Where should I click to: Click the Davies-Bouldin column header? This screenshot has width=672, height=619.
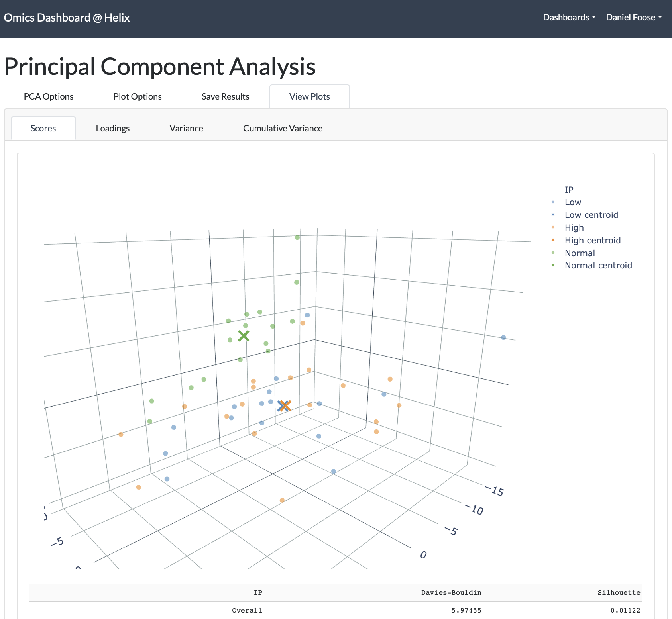(x=451, y=592)
